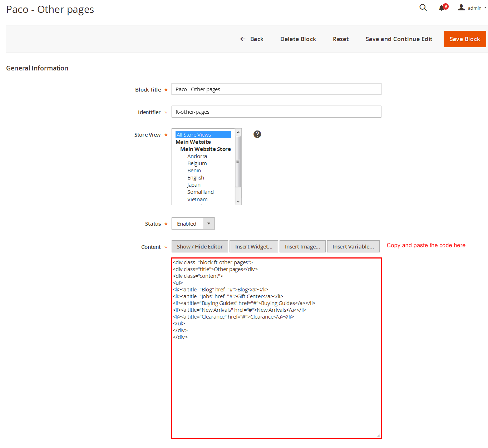Select English store view
This screenshot has height=448, width=488.
click(196, 178)
